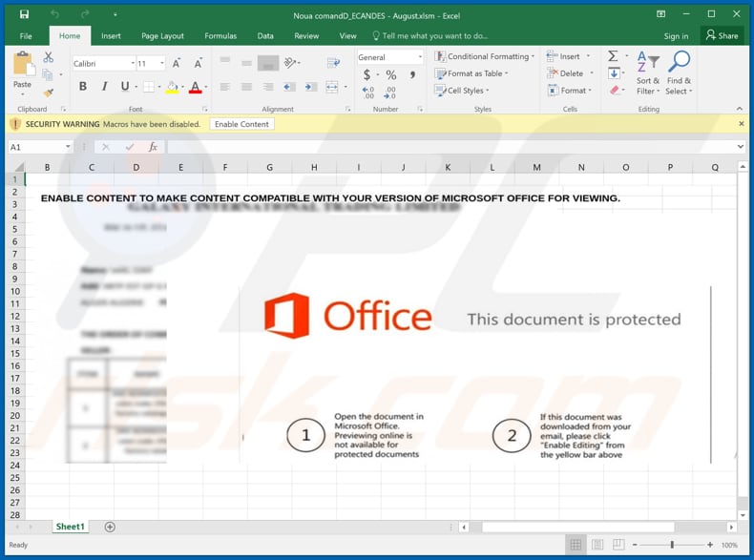This screenshot has width=754, height=560.
Task: Switch to the Insert tab
Action: click(x=111, y=36)
